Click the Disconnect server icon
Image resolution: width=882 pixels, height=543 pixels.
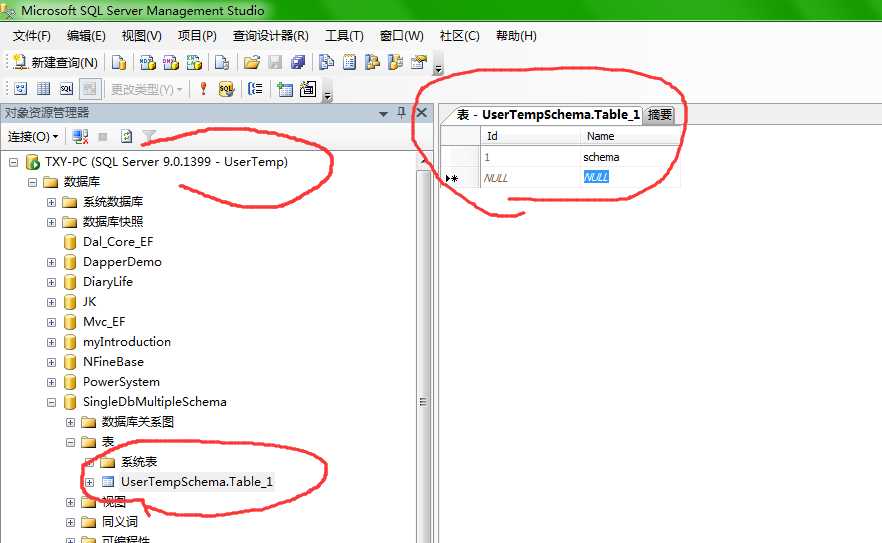pyautogui.click(x=80, y=137)
